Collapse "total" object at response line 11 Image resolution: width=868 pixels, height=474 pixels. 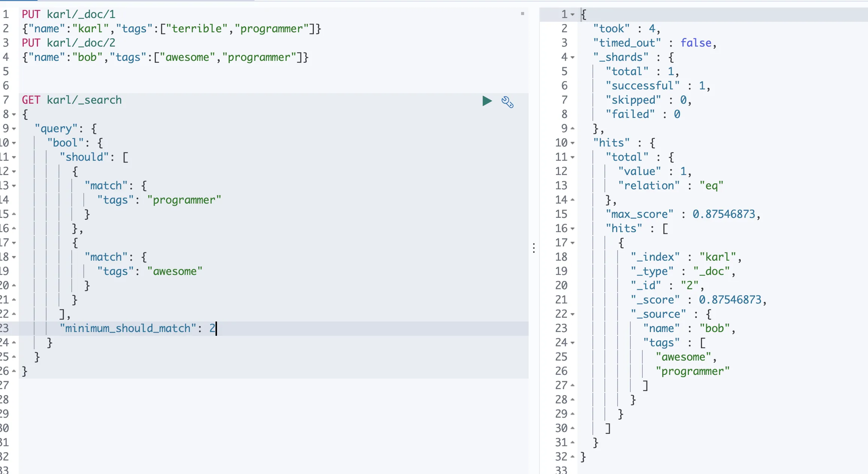573,157
